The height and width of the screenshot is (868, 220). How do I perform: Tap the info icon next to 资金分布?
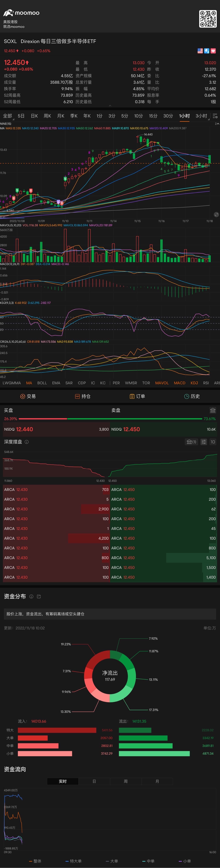click(31, 596)
